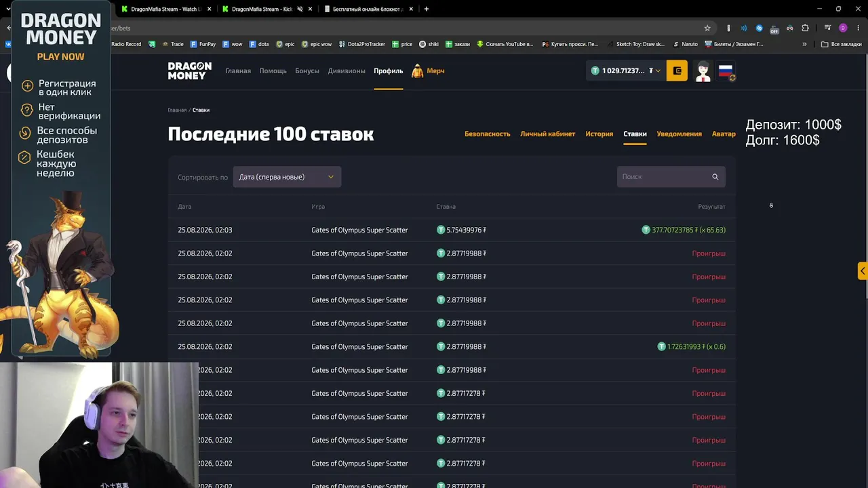Open the Все закладки bookmarks folder
Screen dimensions: 868x488
pyautogui.click(x=841, y=44)
